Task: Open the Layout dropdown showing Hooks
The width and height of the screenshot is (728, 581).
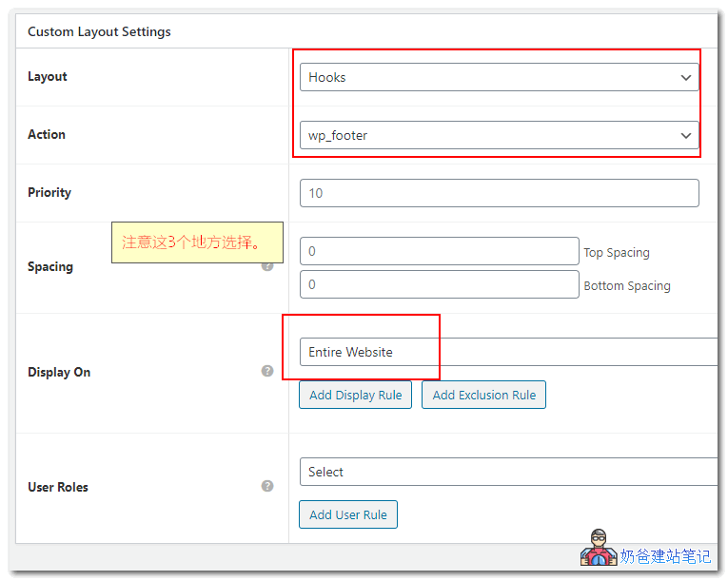Action: click(499, 78)
